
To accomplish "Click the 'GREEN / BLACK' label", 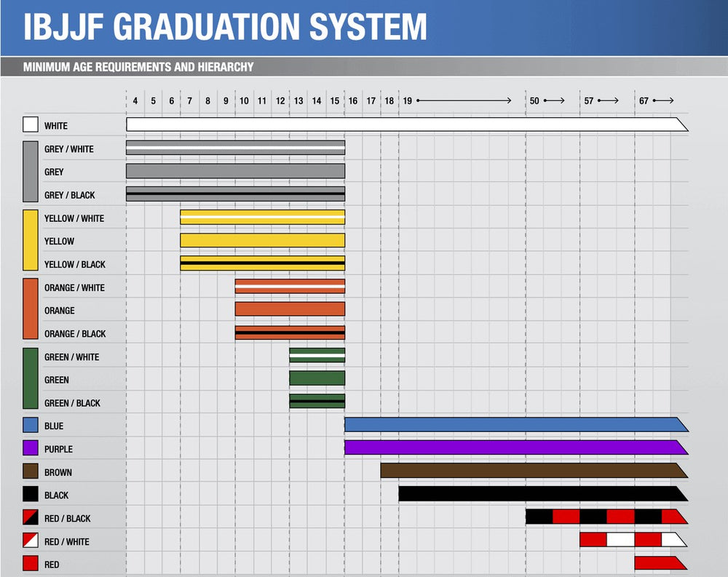I will click(x=72, y=403).
